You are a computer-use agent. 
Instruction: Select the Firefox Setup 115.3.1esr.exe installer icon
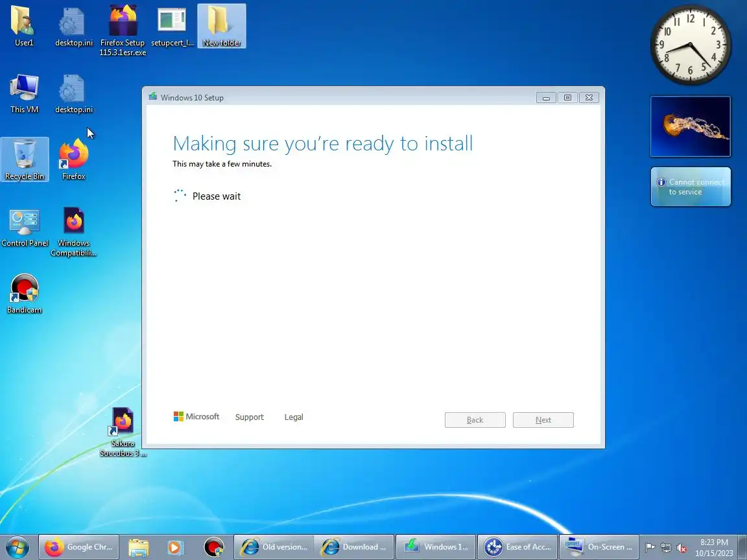tap(123, 30)
